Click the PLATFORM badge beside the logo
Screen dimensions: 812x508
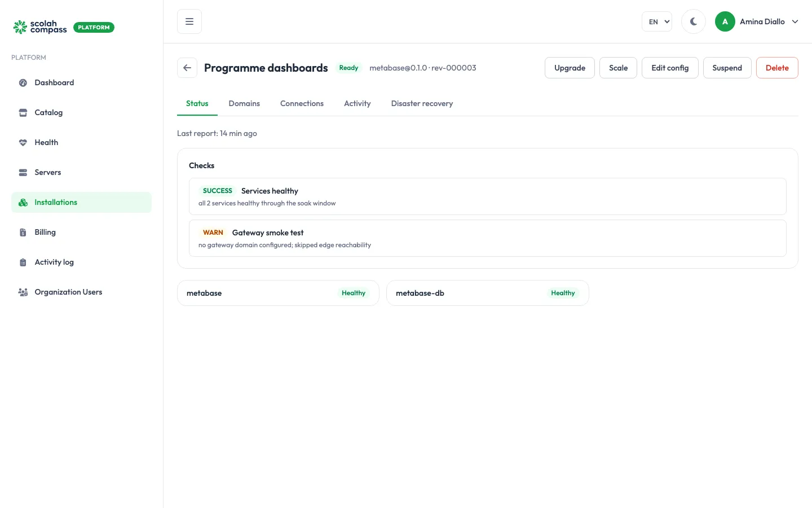(x=94, y=27)
